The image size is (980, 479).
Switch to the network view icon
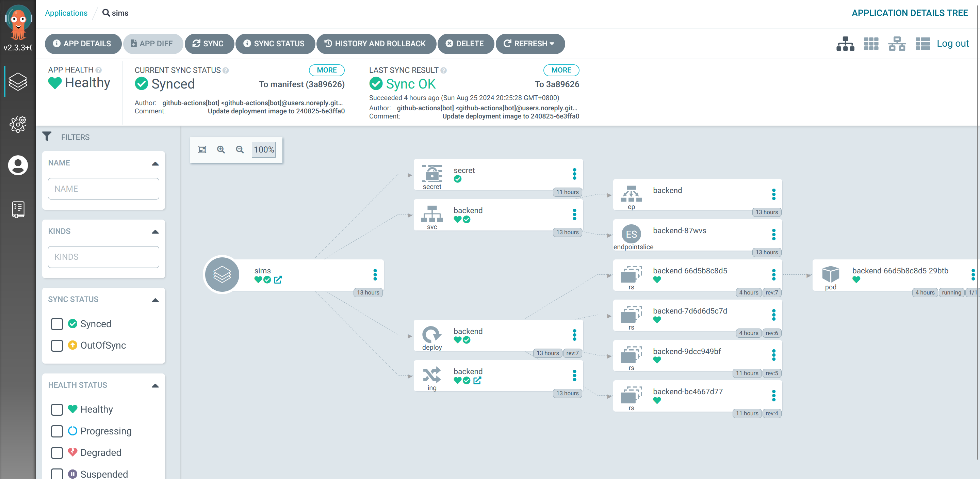coord(897,44)
